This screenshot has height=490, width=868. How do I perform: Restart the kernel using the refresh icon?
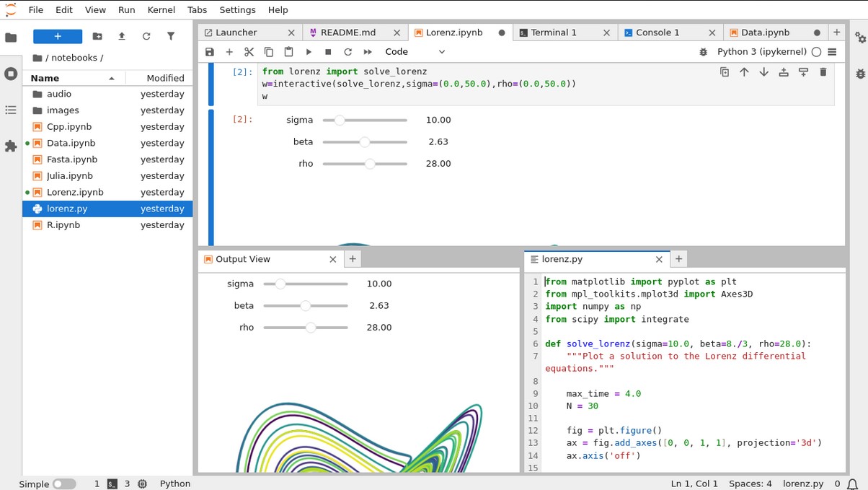tap(347, 52)
